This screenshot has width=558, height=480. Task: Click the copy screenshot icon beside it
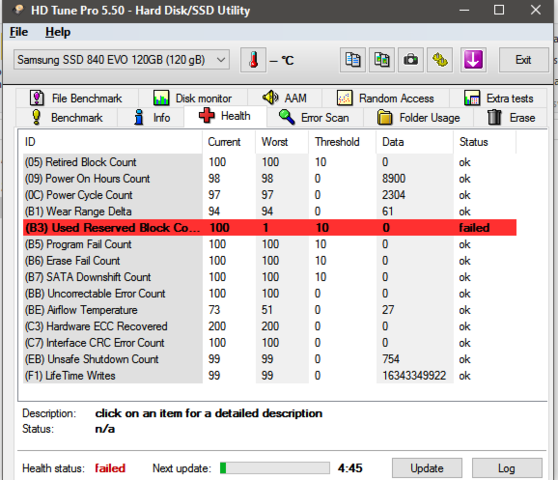pos(381,60)
